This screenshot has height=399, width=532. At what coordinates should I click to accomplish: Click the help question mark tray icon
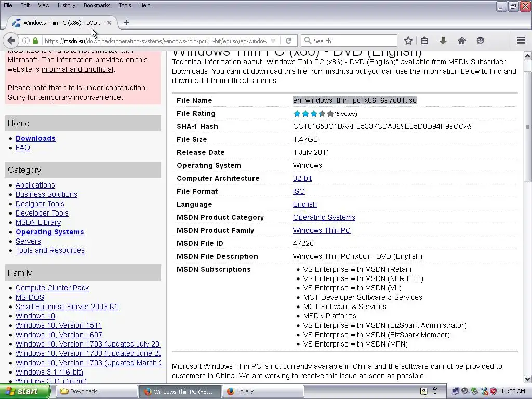pyautogui.click(x=423, y=392)
